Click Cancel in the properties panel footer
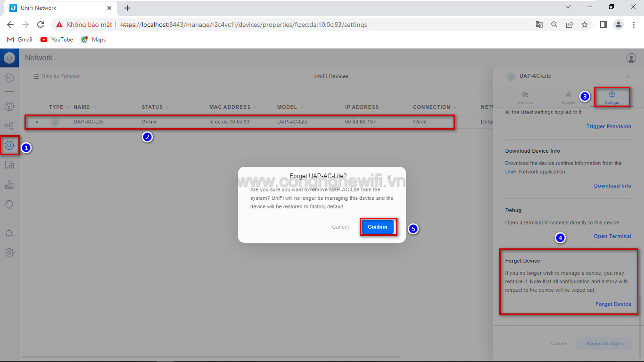 click(x=559, y=343)
